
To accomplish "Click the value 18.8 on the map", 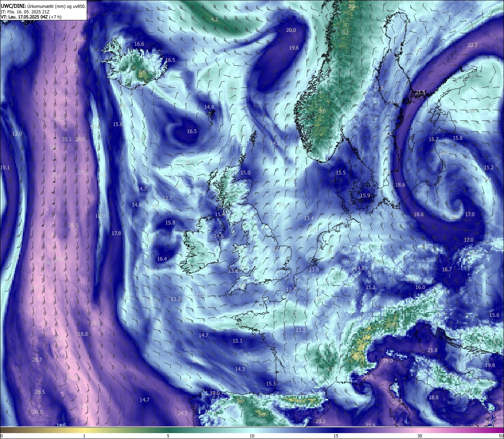I will coord(434,398).
